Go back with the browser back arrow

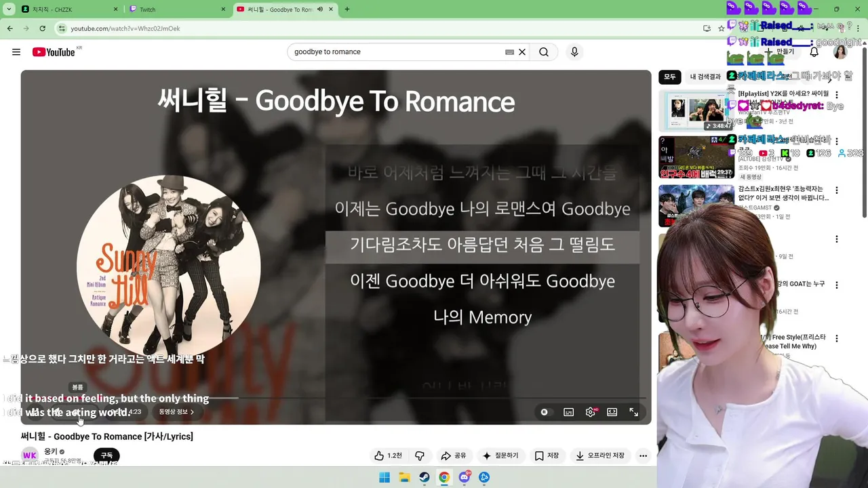pos(10,28)
